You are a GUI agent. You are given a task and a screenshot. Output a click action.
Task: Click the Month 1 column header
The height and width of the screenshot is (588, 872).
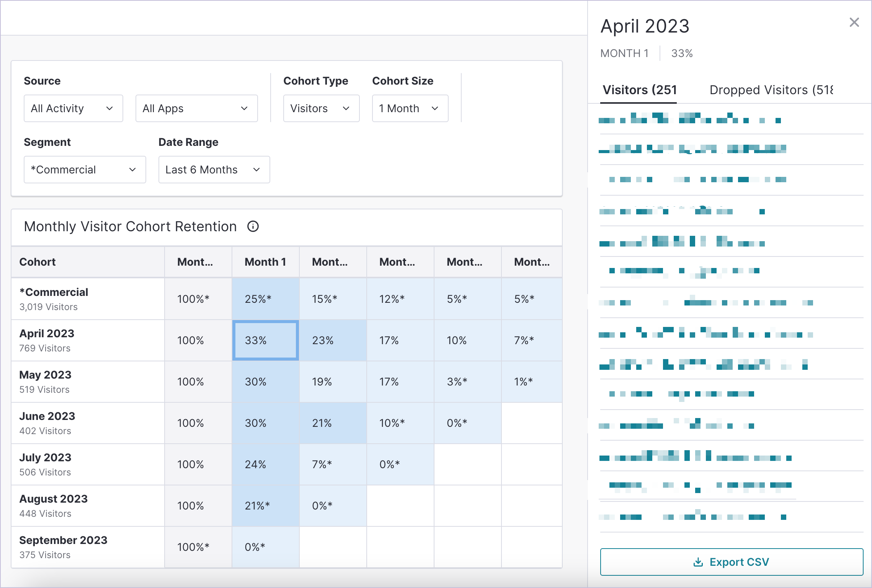click(x=265, y=262)
